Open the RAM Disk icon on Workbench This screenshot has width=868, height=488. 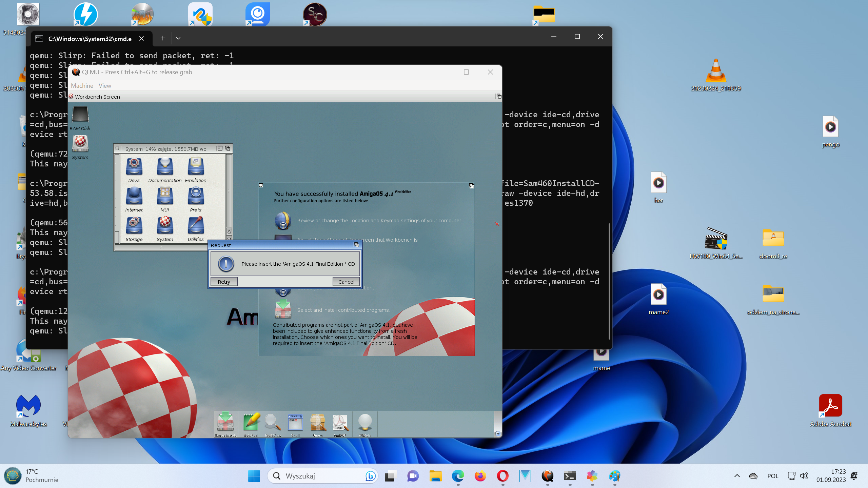[80, 118]
